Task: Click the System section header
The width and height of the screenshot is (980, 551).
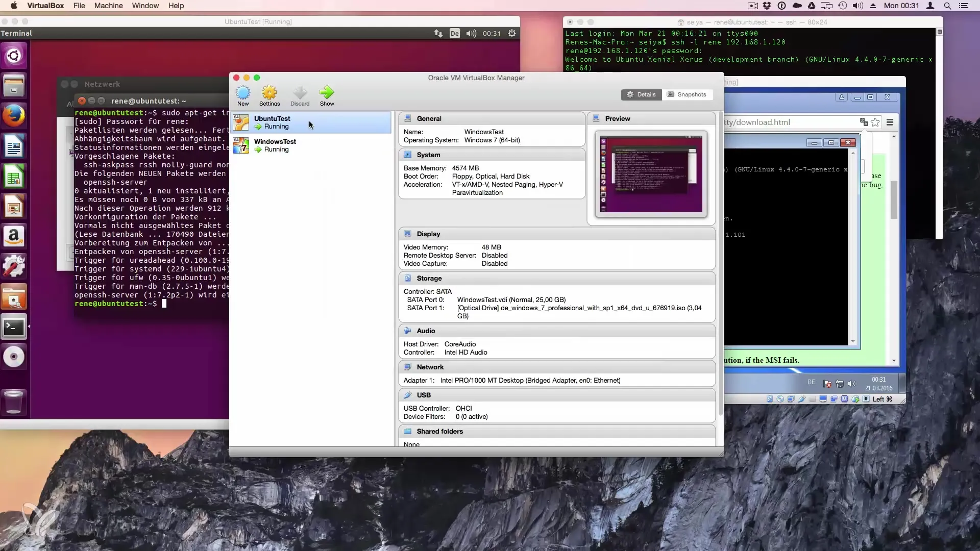Action: click(x=492, y=155)
